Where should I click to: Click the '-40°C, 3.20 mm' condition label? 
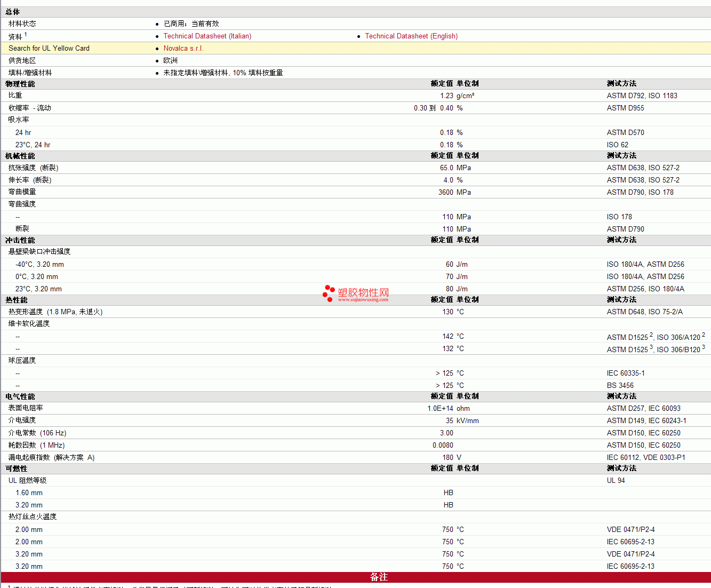[x=39, y=265]
